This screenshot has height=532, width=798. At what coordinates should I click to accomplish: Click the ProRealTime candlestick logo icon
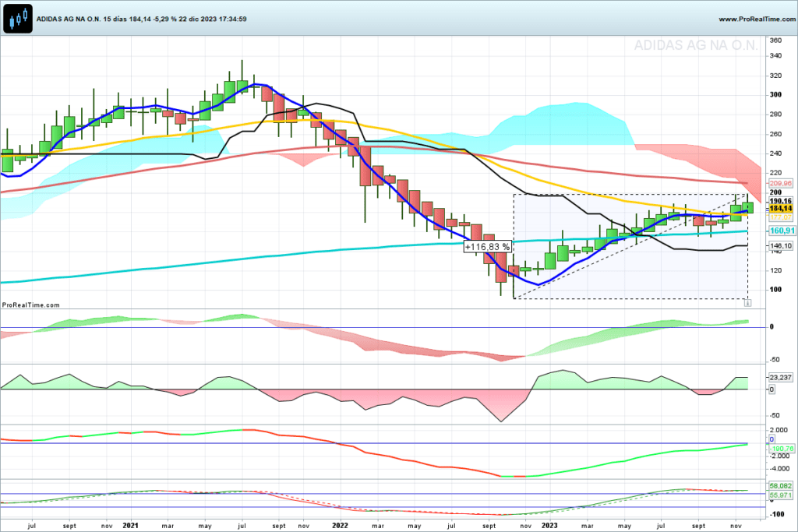click(18, 19)
